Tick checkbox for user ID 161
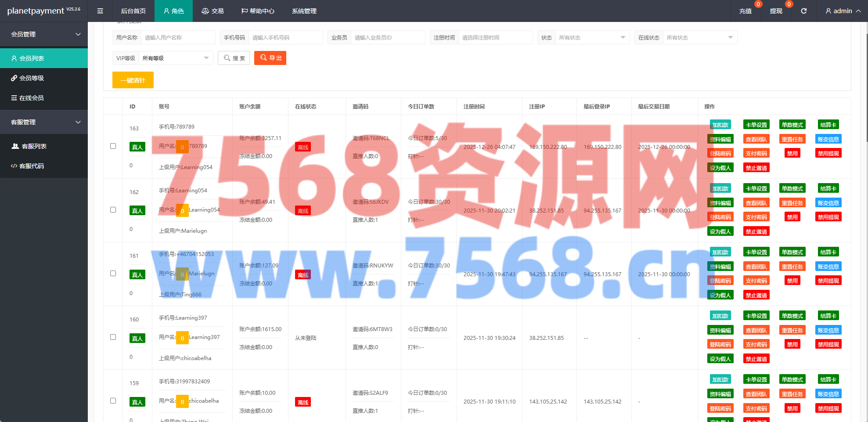 click(x=113, y=274)
